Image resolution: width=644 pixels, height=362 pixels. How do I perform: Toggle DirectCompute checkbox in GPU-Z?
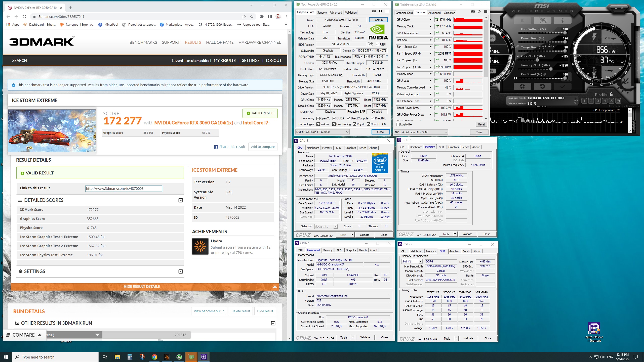pos(349,118)
